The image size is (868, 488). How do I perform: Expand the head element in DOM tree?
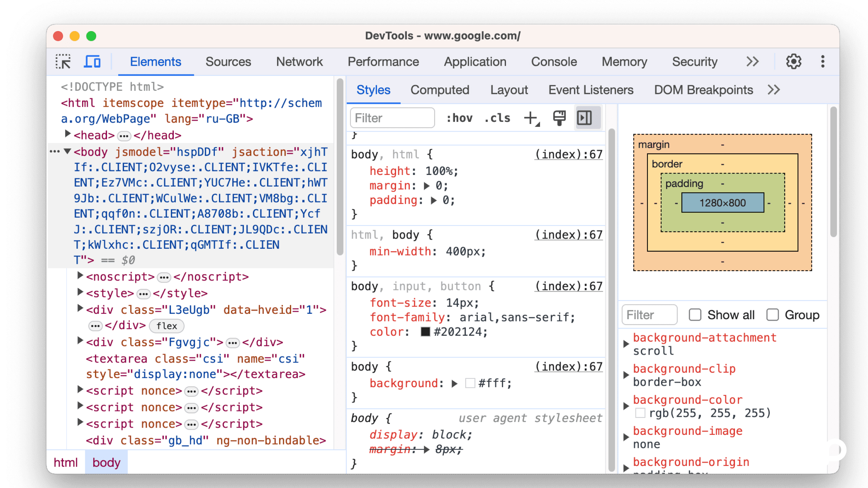[68, 134]
